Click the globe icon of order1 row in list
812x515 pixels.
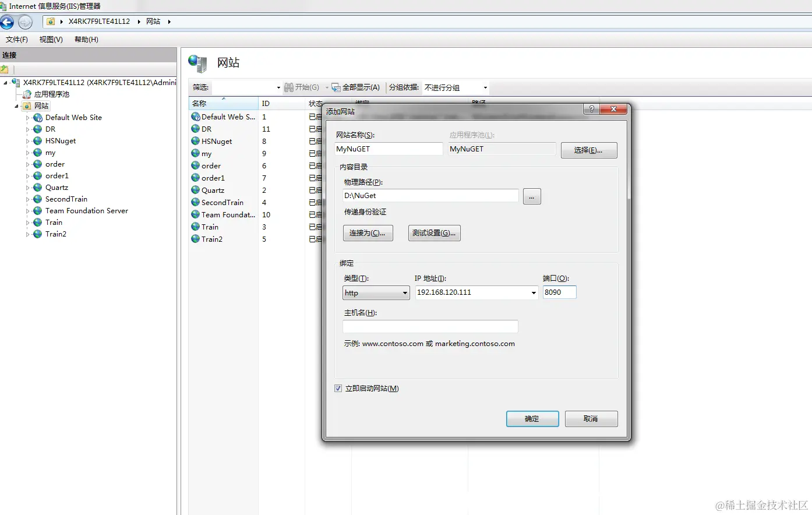pos(196,178)
